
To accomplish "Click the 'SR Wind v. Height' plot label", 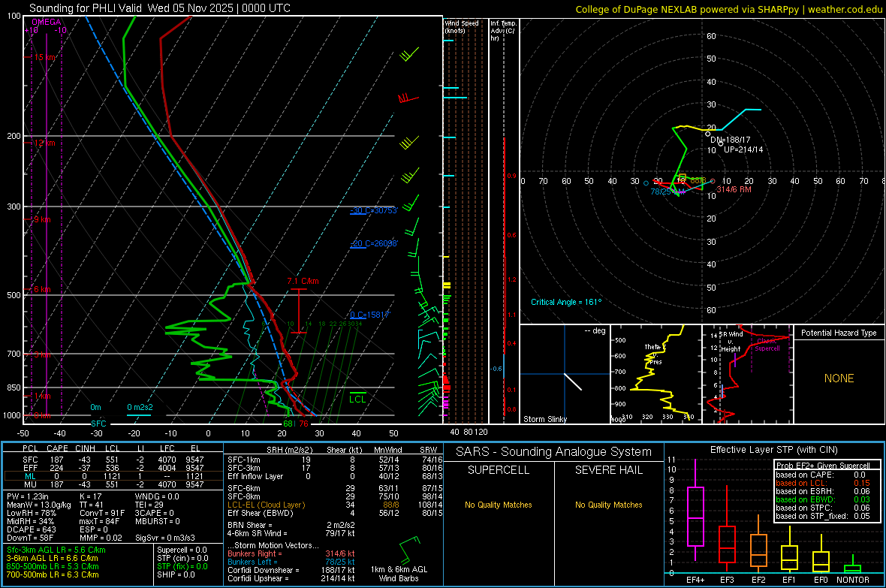I will pos(730,342).
